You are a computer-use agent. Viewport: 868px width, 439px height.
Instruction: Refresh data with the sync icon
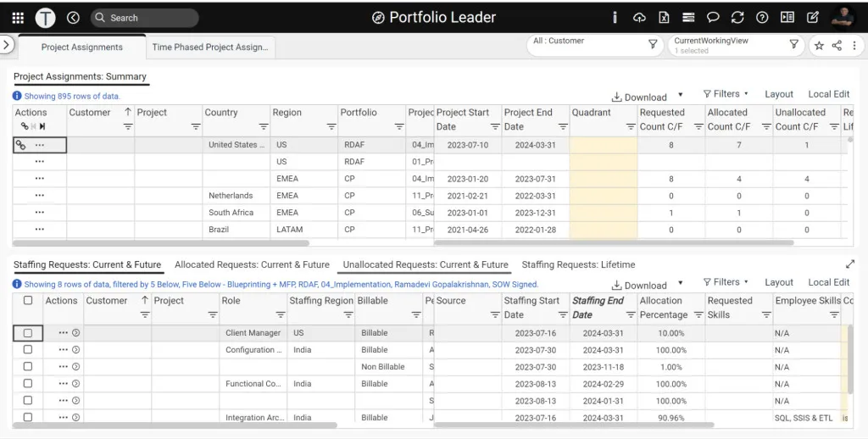point(737,18)
